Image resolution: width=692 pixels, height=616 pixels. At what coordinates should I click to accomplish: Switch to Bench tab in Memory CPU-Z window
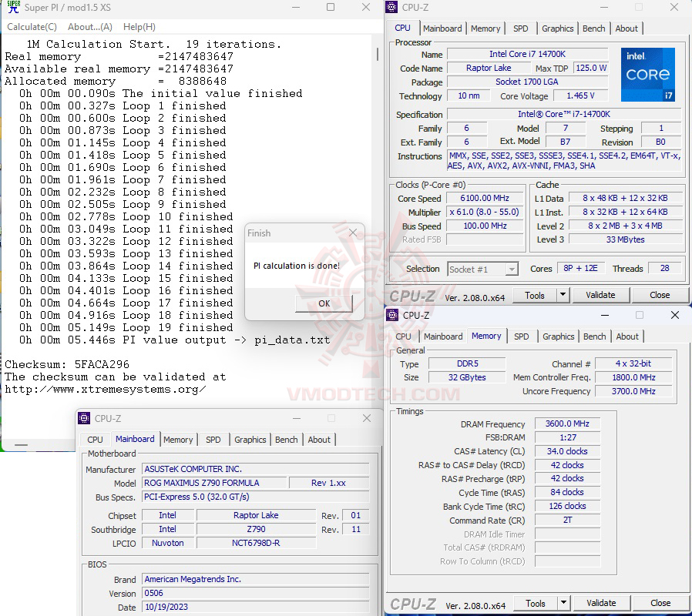click(x=594, y=336)
